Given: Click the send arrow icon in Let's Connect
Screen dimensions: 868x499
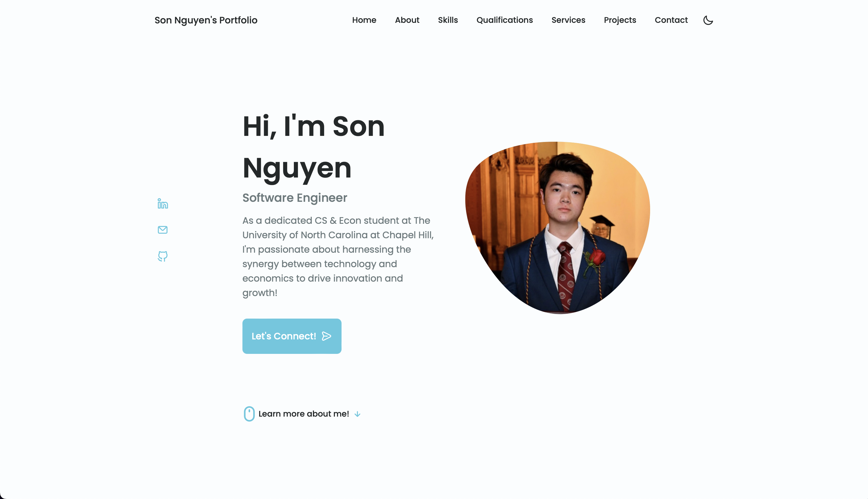Looking at the screenshot, I should click(x=327, y=336).
